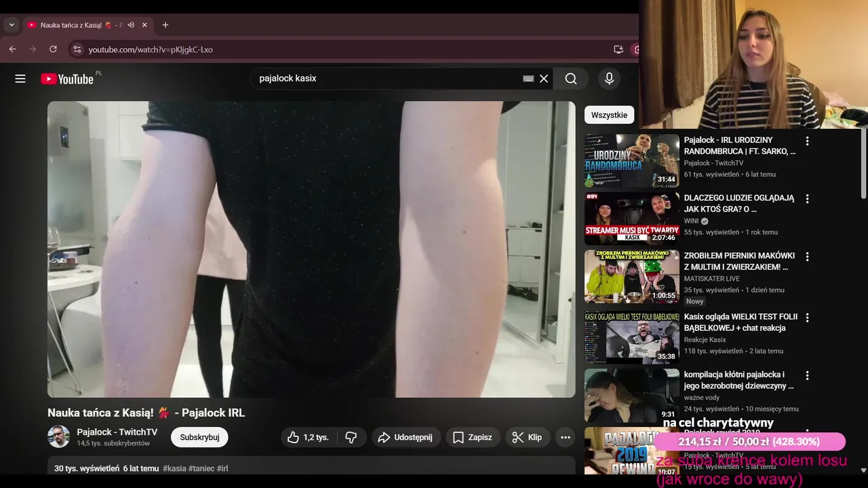This screenshot has height=488, width=868.
Task: Click the URL address bar
Action: click(x=339, y=49)
